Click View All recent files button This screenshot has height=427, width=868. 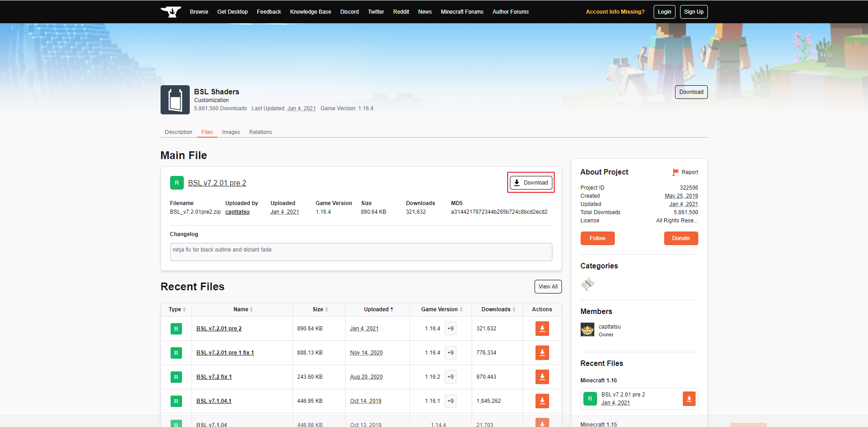click(548, 287)
